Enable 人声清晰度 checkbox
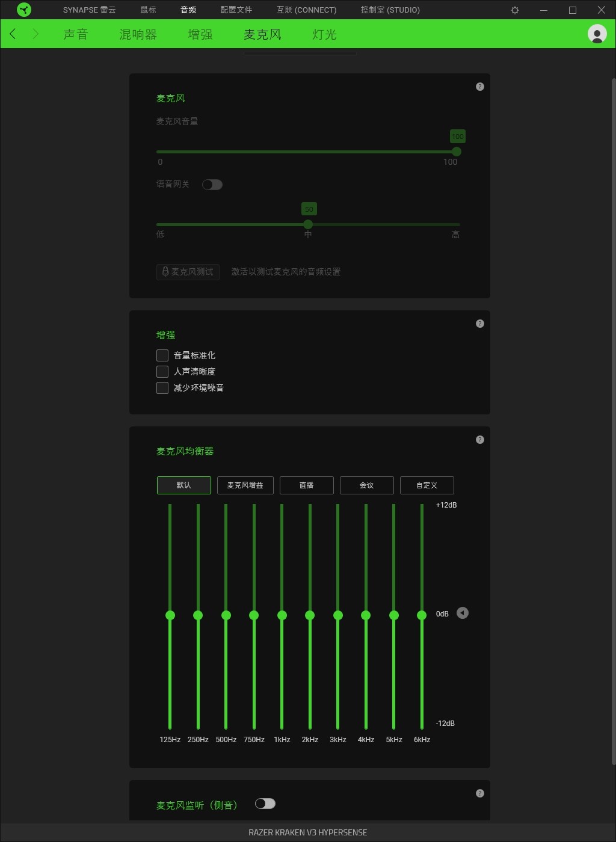 (162, 372)
